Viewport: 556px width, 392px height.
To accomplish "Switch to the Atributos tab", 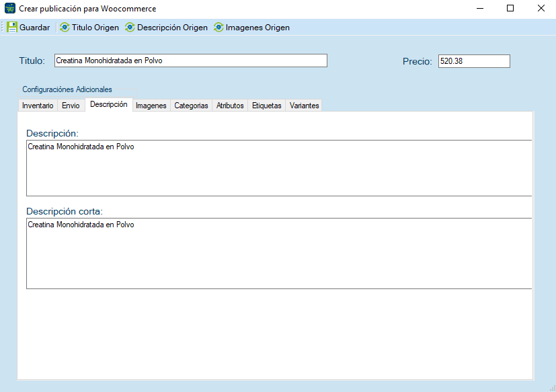I will point(230,106).
